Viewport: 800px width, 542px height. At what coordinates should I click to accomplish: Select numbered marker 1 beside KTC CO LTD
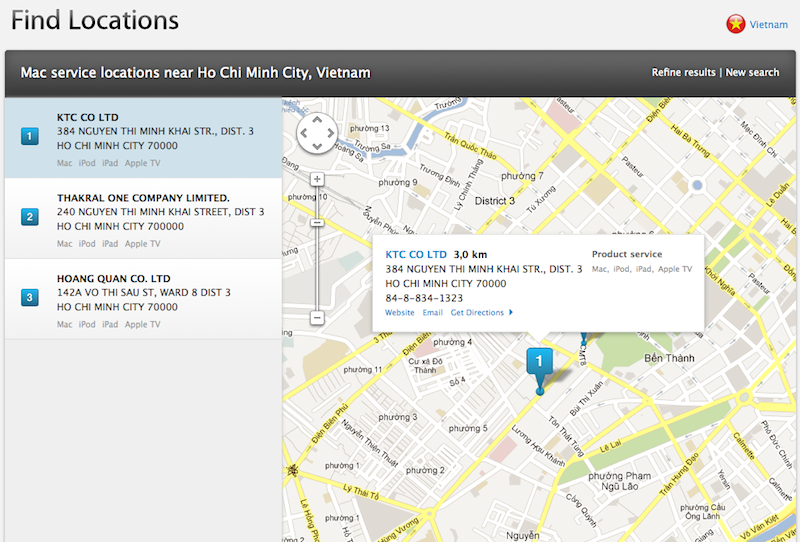(x=30, y=136)
